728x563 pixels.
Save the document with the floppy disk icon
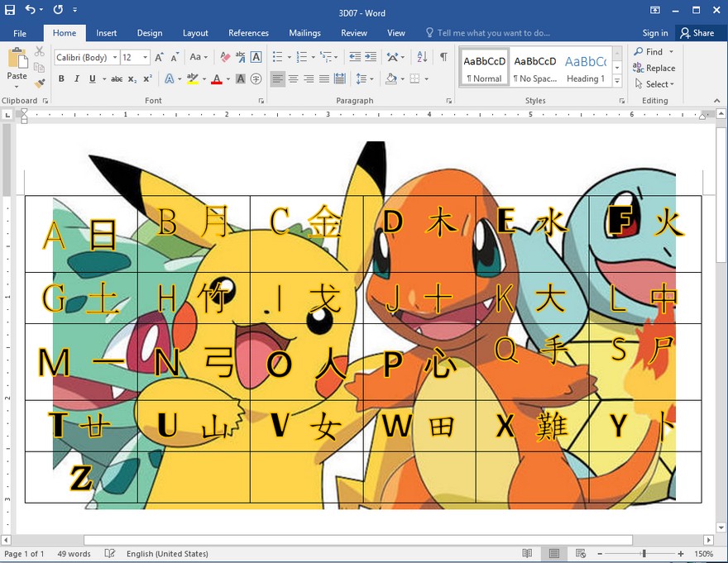click(x=10, y=9)
